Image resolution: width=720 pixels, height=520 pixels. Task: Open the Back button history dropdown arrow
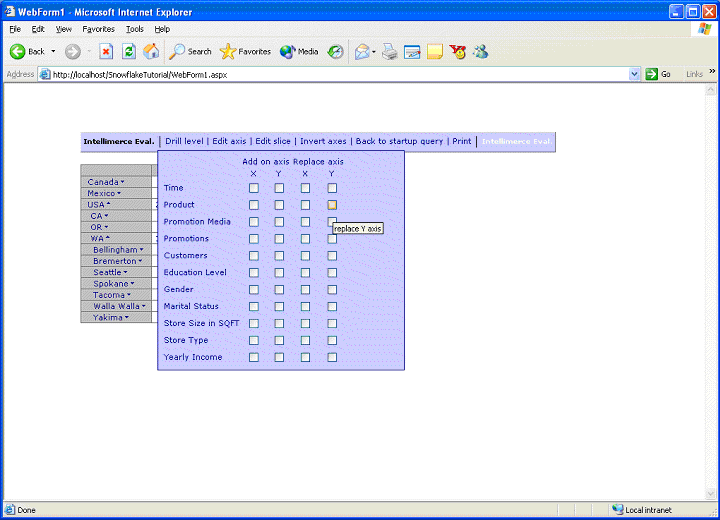point(53,51)
